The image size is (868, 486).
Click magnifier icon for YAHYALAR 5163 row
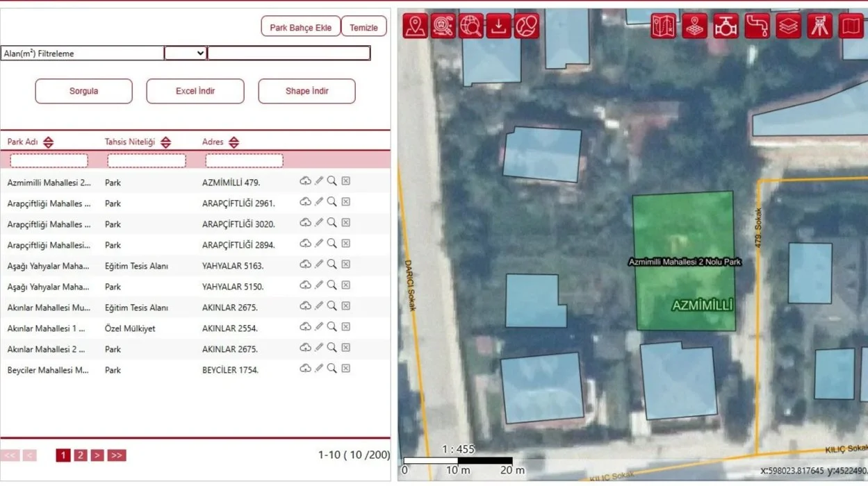(x=332, y=265)
